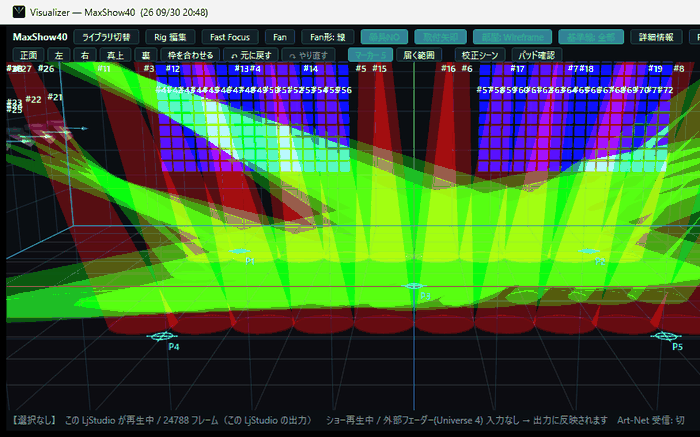700x437 pixels.
Task: Undo with the 元に戻す button
Action: click(251, 55)
